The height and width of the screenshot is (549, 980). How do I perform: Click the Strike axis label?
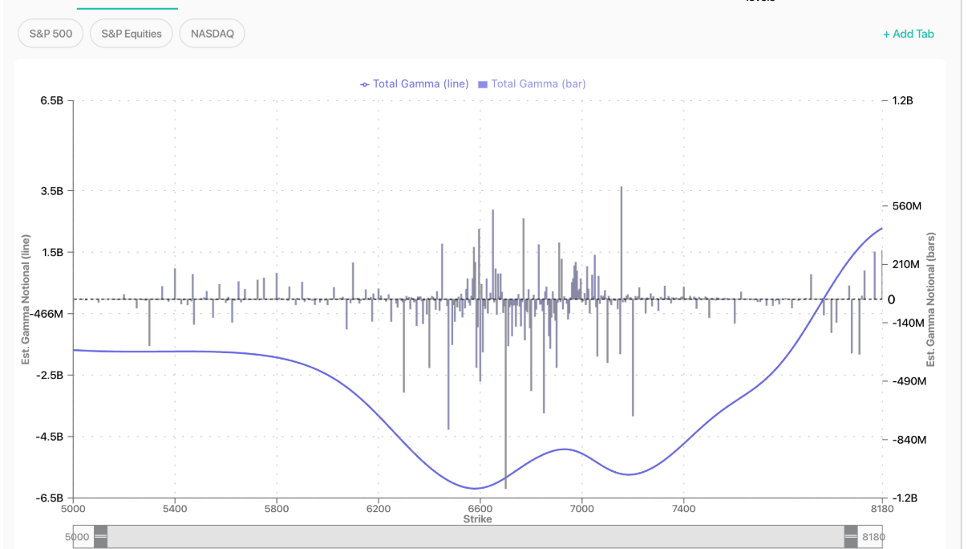[476, 519]
